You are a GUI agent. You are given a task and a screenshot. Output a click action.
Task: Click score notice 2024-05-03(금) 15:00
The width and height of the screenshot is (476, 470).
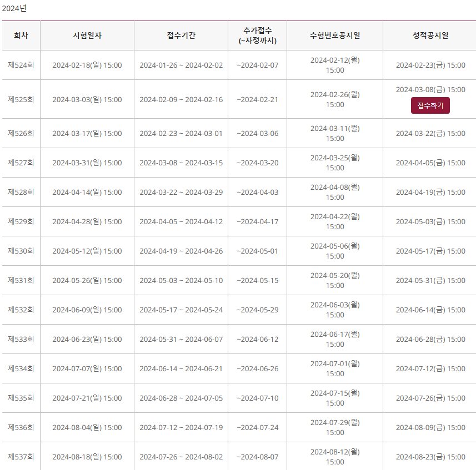coord(430,221)
